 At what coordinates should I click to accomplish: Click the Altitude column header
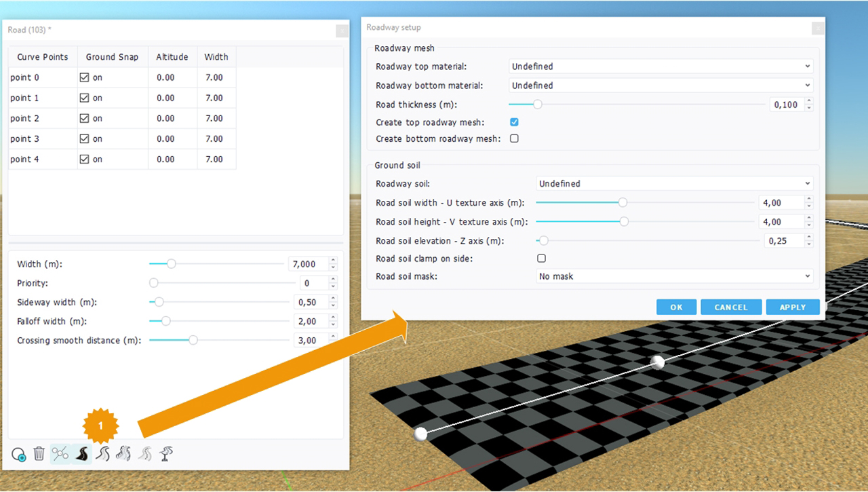point(172,57)
